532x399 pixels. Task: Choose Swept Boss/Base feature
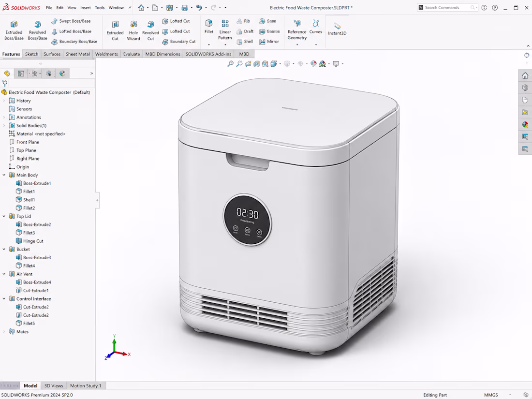71,21
